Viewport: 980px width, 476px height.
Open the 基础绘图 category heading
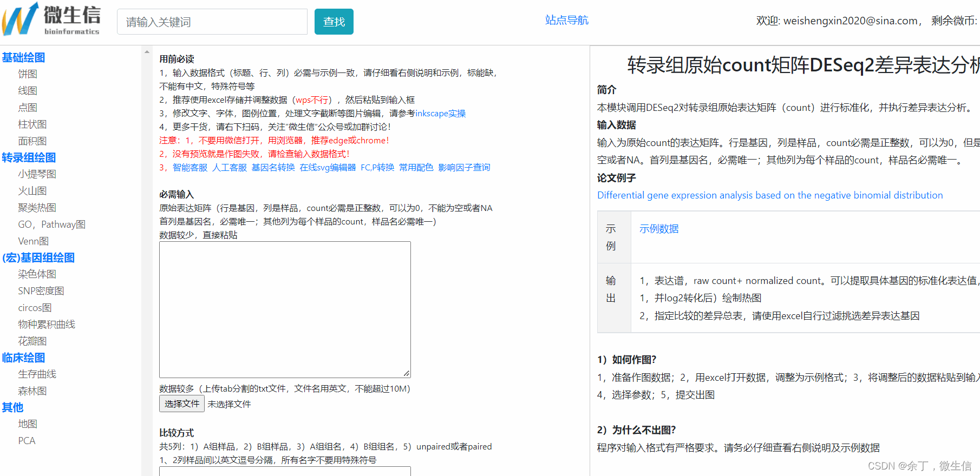(x=23, y=57)
